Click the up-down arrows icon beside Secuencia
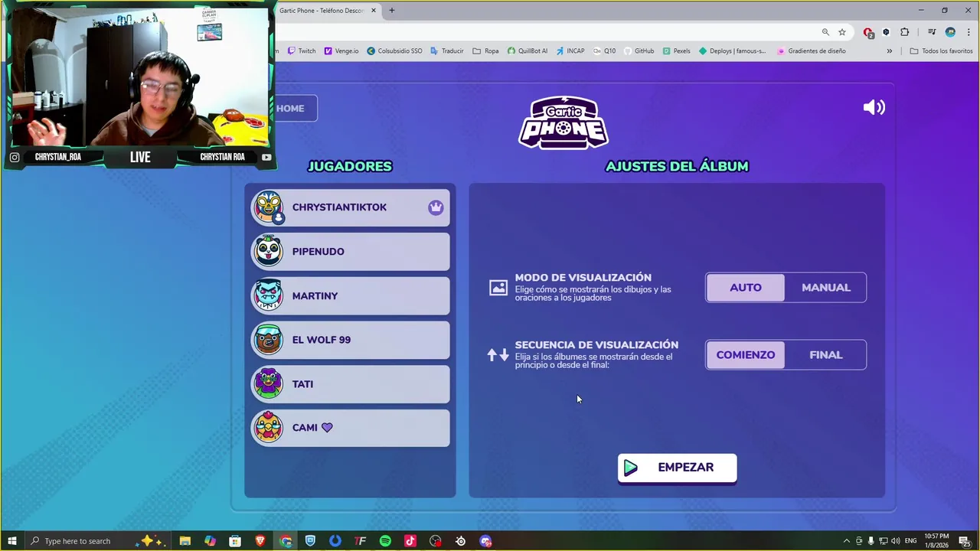The image size is (980, 551). tap(498, 355)
